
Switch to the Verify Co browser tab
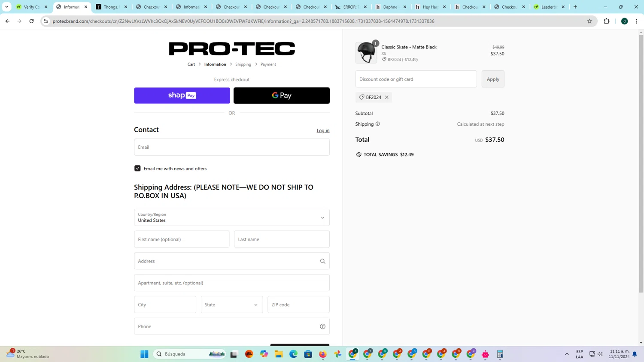point(32,7)
